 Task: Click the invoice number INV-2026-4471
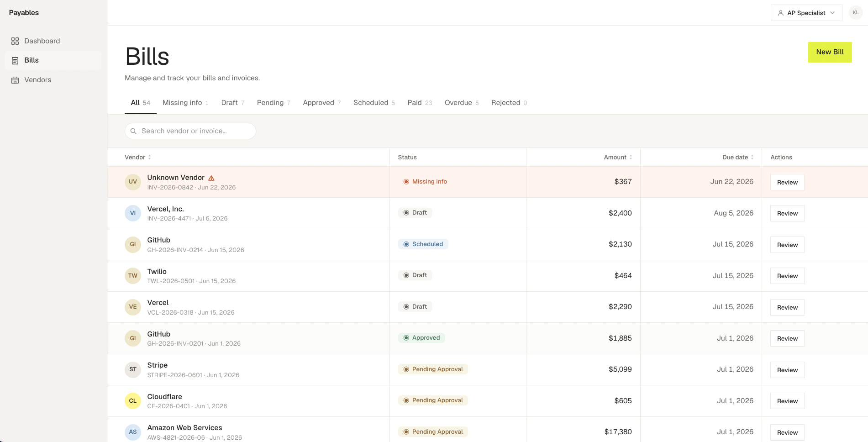pos(169,219)
